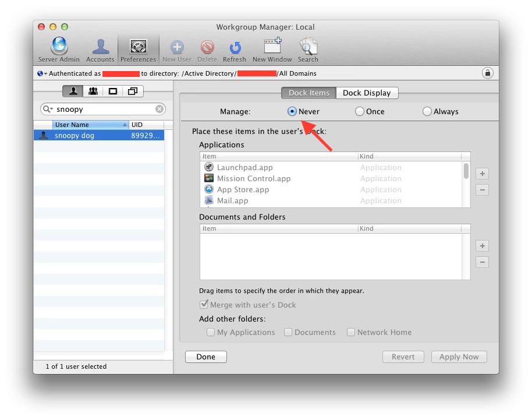The width and height of the screenshot is (532, 420).
Task: Click the Done button
Action: point(206,357)
